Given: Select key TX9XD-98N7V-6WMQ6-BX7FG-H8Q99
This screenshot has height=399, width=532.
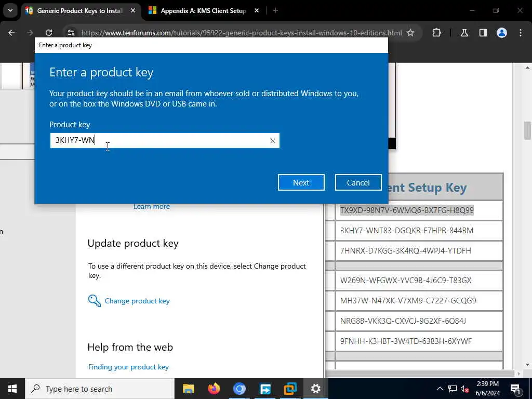Looking at the screenshot, I should click(x=407, y=210).
